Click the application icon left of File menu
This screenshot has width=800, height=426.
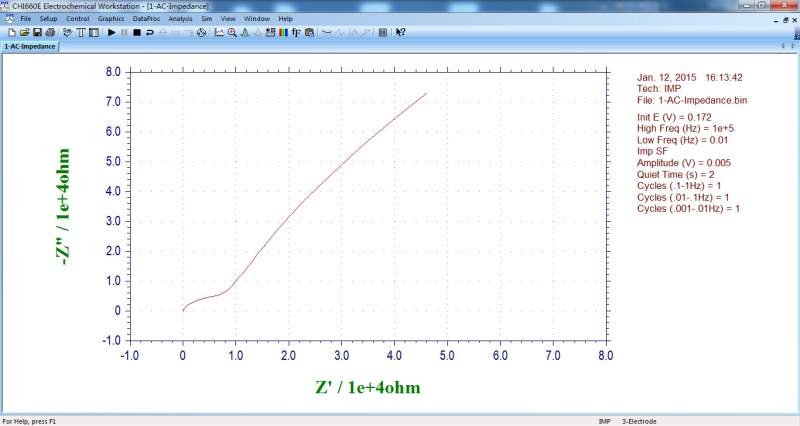9,19
